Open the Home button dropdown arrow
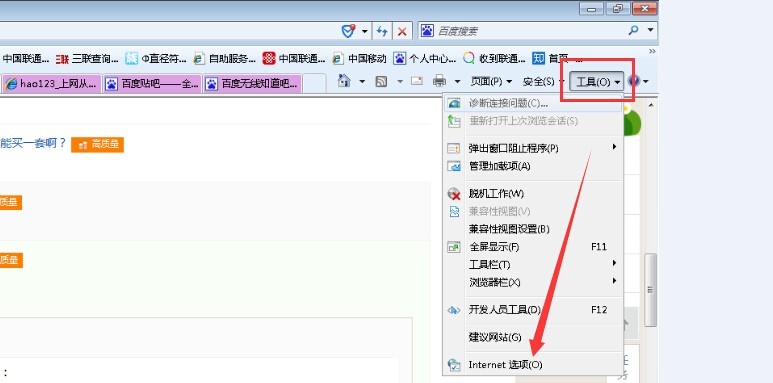The height and width of the screenshot is (383, 773). (x=362, y=81)
